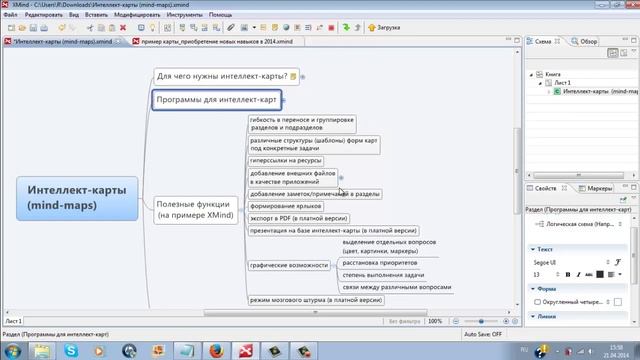
Task: Click the print toolbar icon
Action: pos(44,28)
